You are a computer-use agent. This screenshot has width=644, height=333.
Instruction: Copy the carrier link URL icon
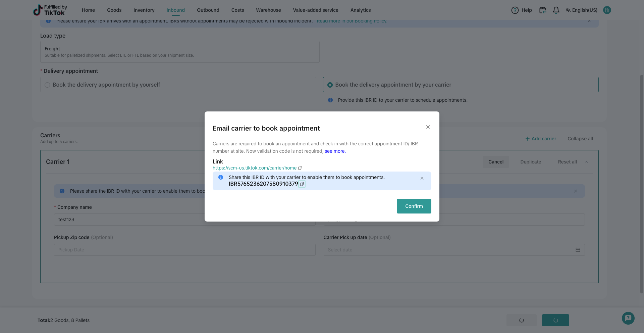[x=300, y=168]
